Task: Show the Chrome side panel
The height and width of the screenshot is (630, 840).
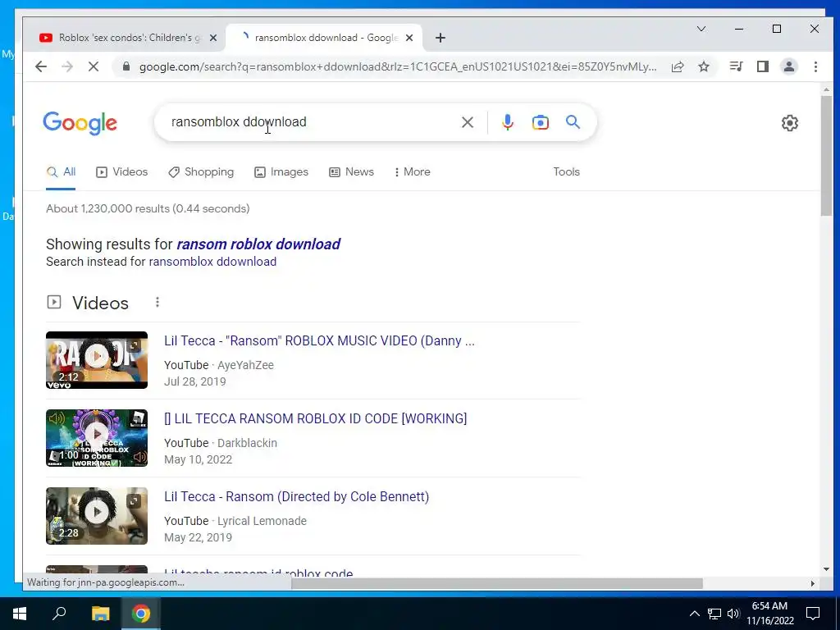Action: (763, 66)
